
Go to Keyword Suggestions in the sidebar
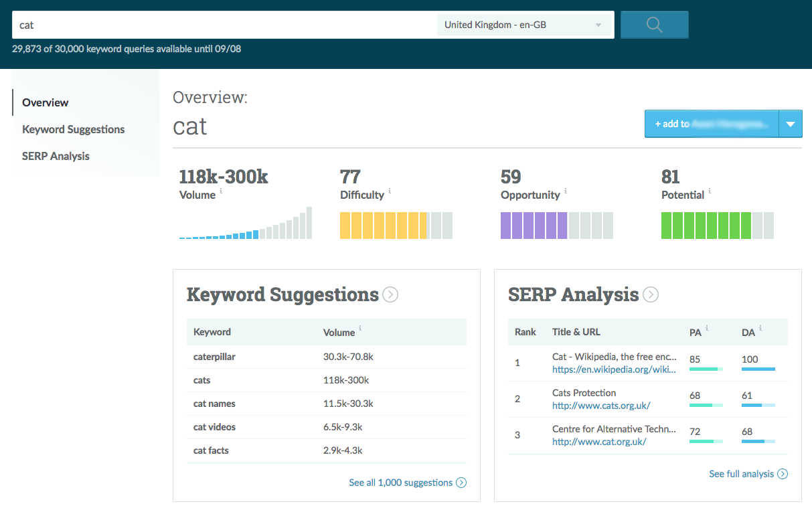click(x=74, y=129)
